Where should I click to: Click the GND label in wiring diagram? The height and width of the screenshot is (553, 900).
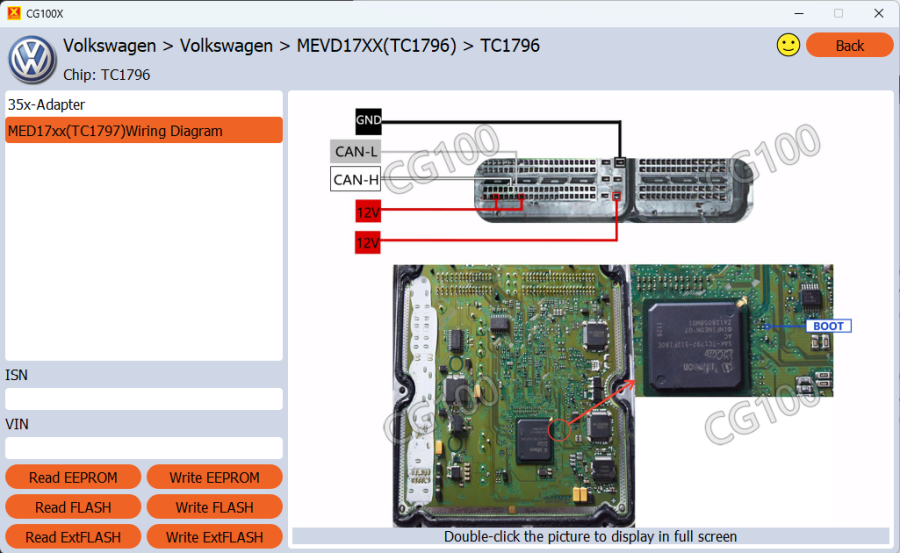pyautogui.click(x=368, y=121)
